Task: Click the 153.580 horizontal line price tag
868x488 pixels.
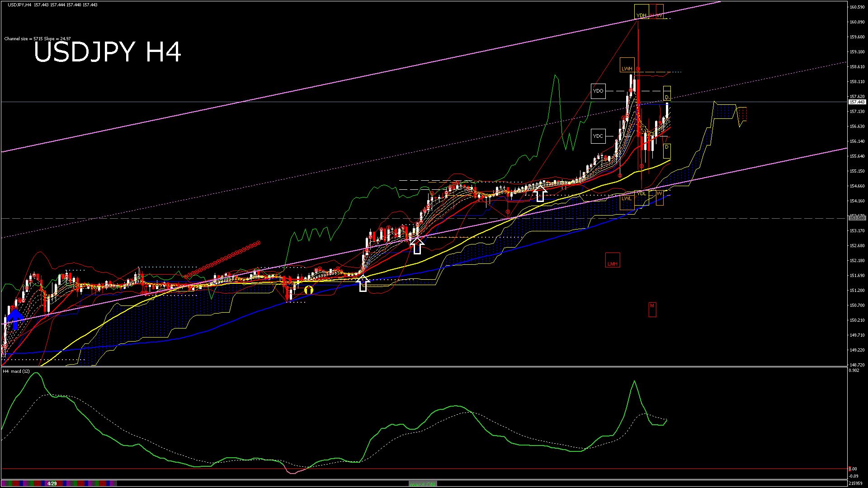Action: click(858, 218)
